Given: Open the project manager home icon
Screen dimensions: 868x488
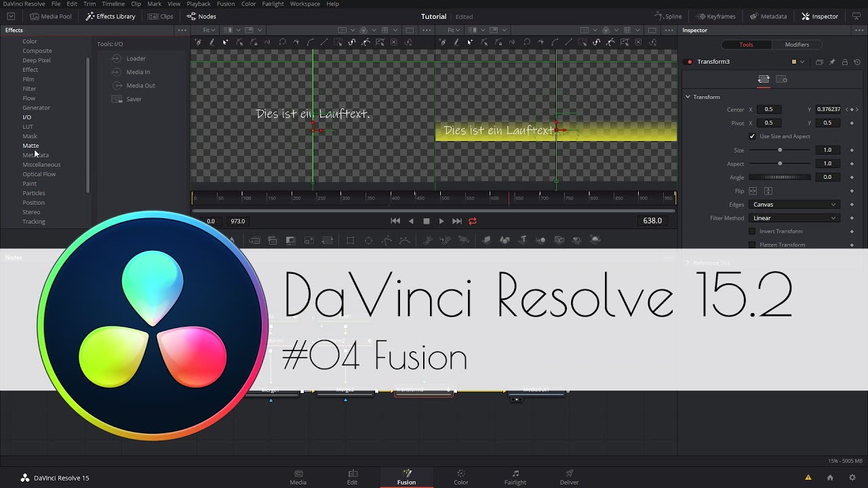Looking at the screenshot, I should [830, 477].
